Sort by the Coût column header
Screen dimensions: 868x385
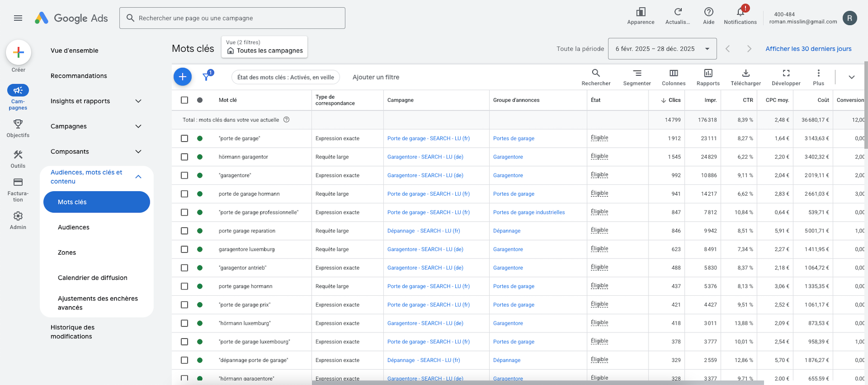point(823,100)
